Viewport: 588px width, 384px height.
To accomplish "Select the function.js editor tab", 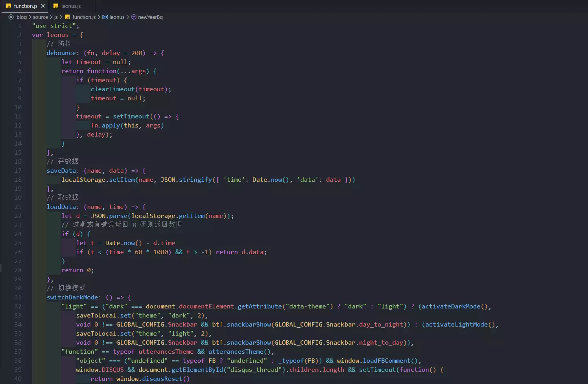I will (26, 6).
